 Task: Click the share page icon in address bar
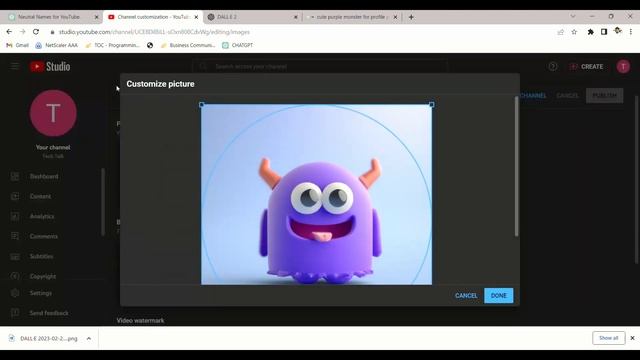click(x=560, y=32)
